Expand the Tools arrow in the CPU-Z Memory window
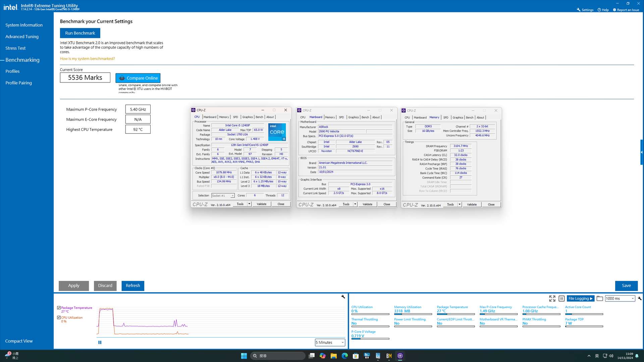Image resolution: width=644 pixels, height=362 pixels. [x=460, y=204]
